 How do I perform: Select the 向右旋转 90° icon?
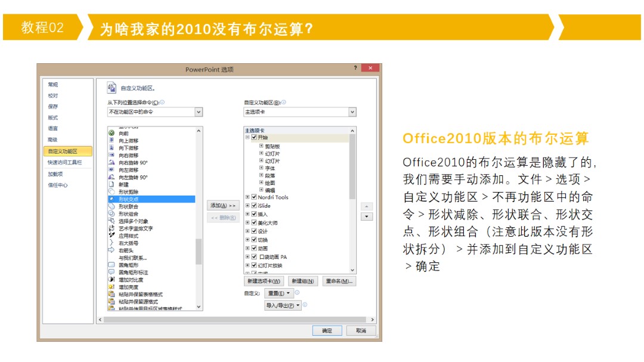point(112,162)
